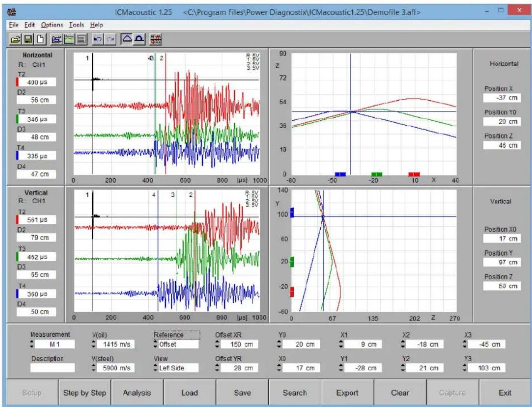Screen dimensions: 532x407
Task: Click the red multi-panel toolbar icon
Action: coord(156,39)
